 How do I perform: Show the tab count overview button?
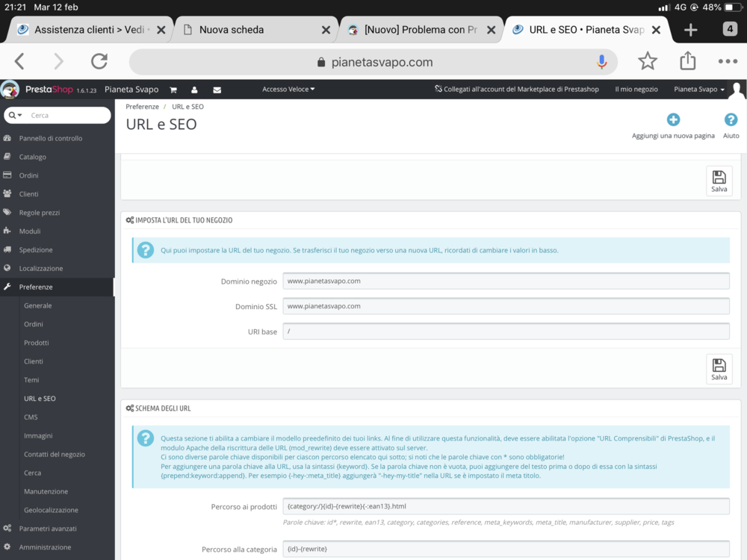click(730, 29)
